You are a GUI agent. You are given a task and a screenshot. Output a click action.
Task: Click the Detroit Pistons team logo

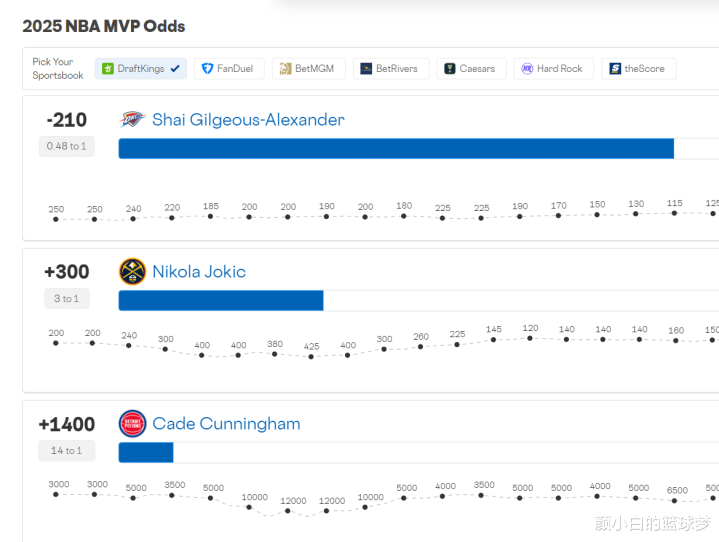pyautogui.click(x=132, y=424)
